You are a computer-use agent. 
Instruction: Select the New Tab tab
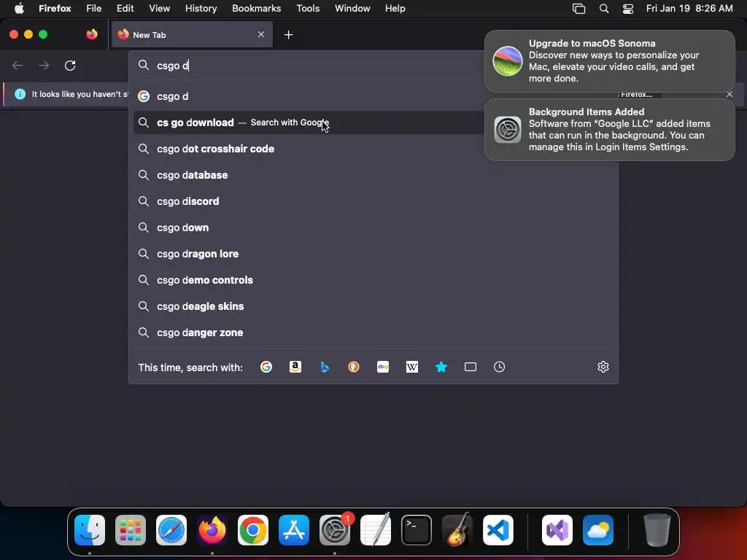[x=192, y=34]
